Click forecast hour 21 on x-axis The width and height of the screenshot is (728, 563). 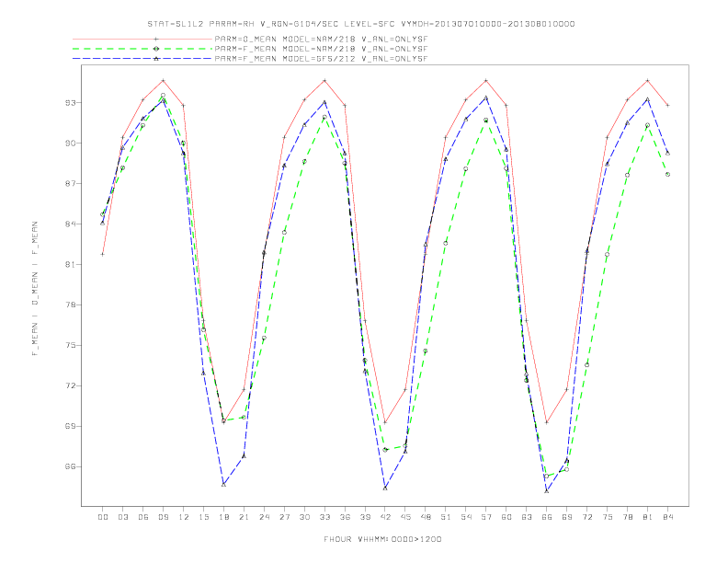(x=244, y=517)
